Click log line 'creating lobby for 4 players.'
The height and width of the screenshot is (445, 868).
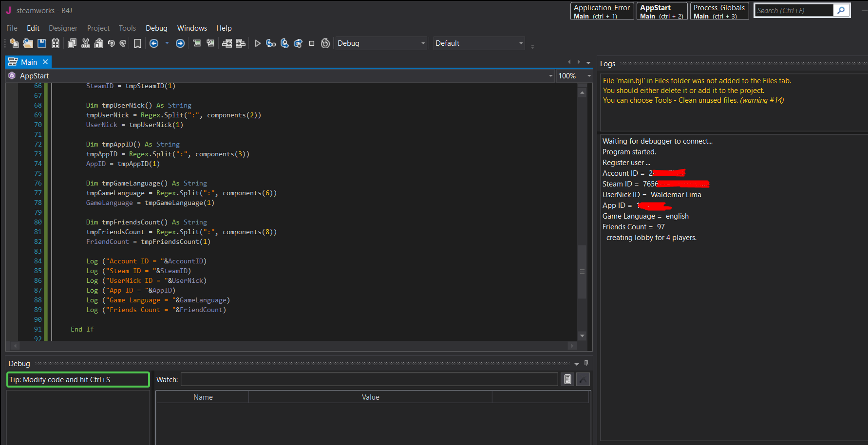(651, 238)
